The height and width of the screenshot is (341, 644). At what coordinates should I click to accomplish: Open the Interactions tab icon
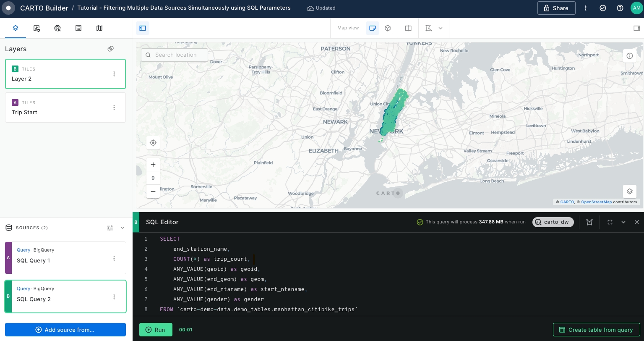tap(57, 28)
